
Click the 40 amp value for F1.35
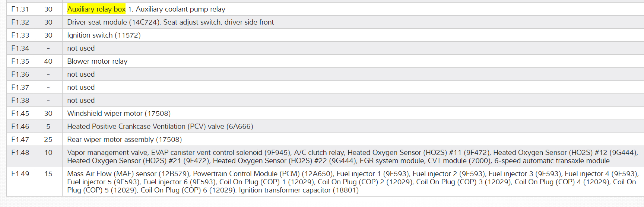(48, 61)
